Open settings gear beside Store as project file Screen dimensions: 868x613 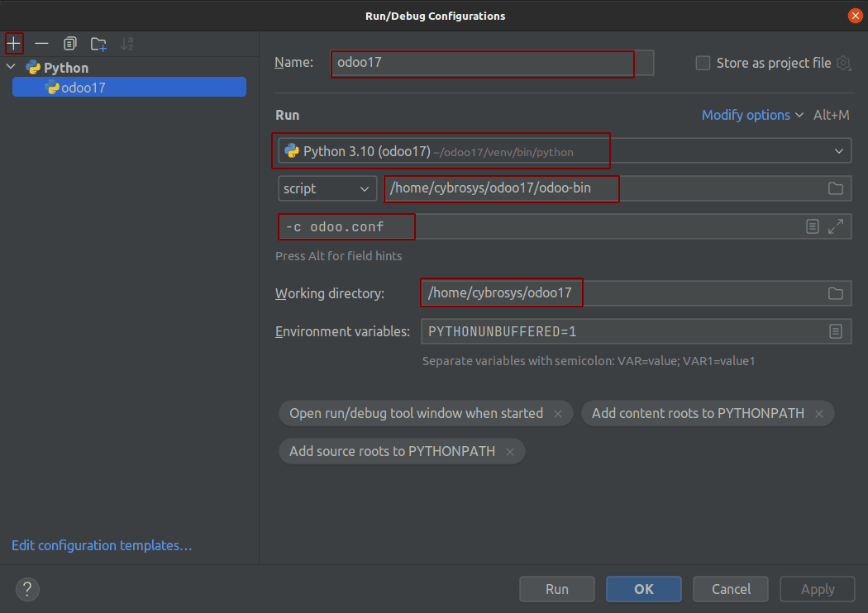point(844,62)
